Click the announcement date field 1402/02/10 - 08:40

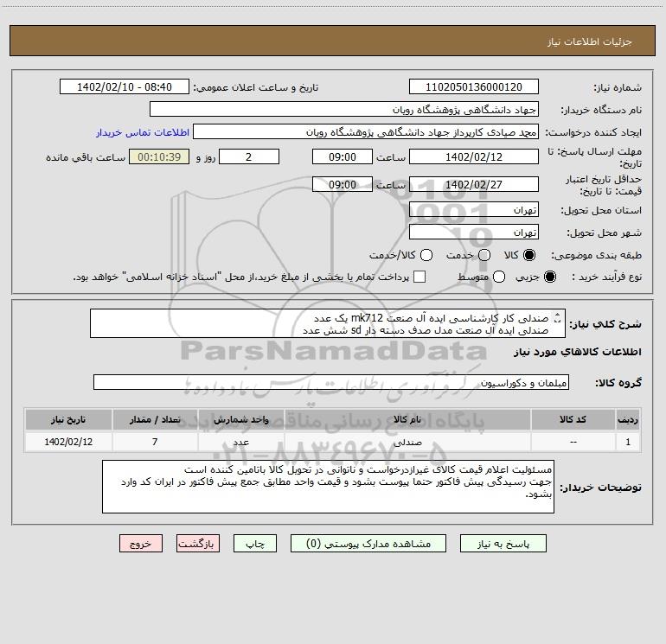coord(125,87)
